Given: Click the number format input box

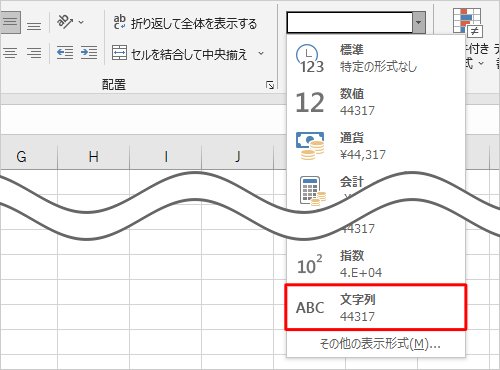Looking at the screenshot, I should 349,23.
